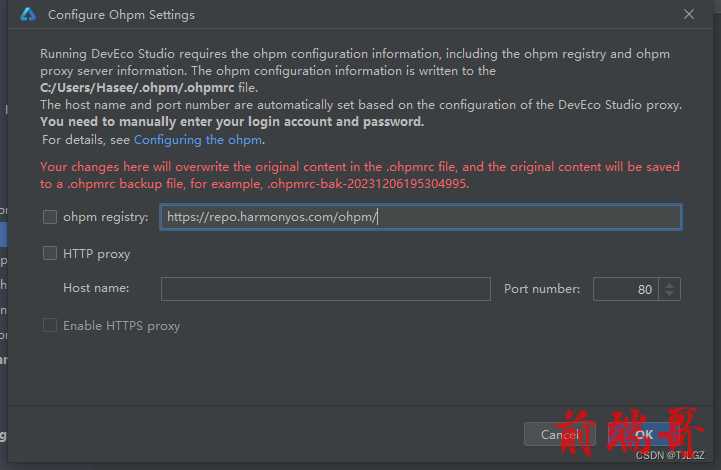The height and width of the screenshot is (470, 721).
Task: Close the Configure Ohpm Settings dialog
Action: point(688,14)
